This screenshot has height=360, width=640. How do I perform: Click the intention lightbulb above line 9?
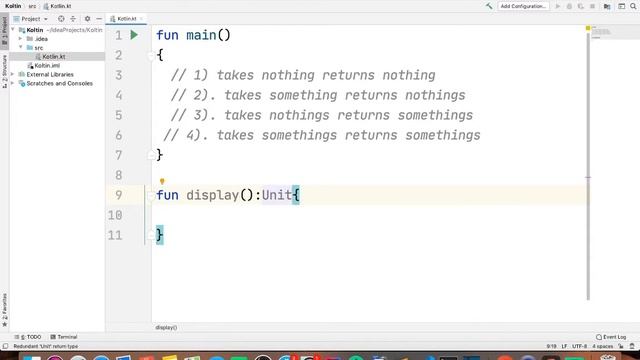click(x=162, y=181)
